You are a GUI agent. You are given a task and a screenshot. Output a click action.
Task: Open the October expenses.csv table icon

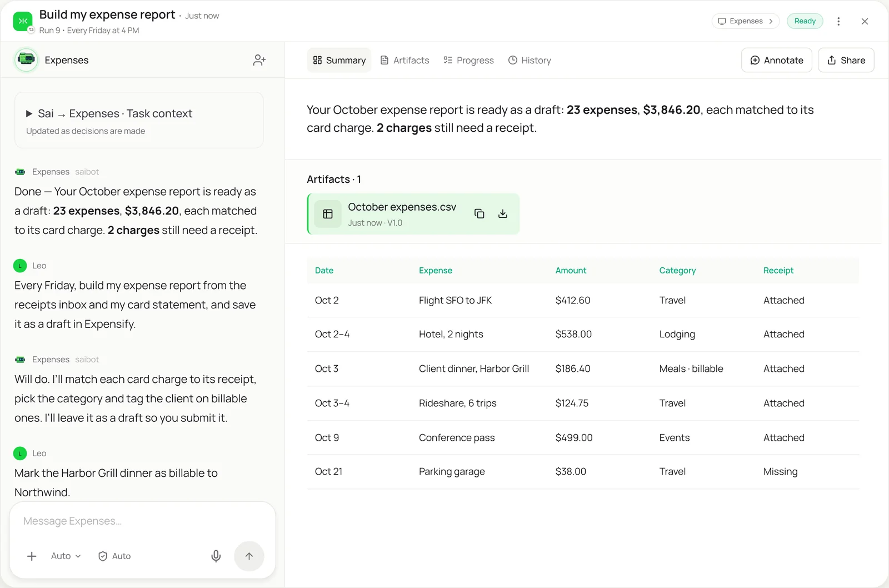pos(328,214)
